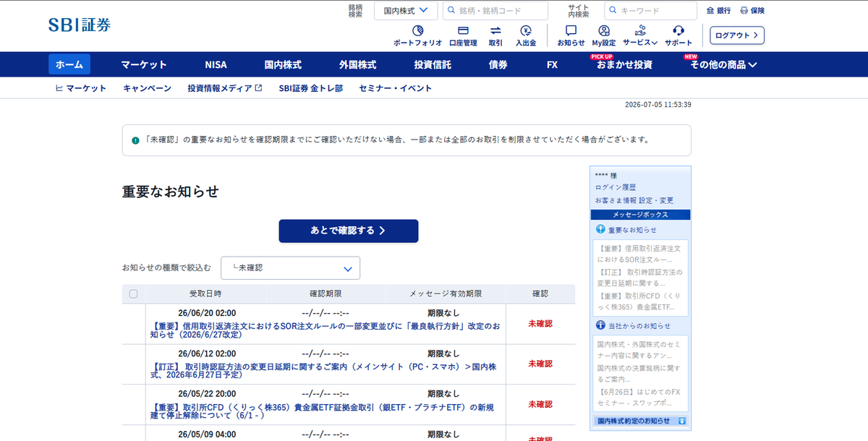Go to 国内株式 main menu
This screenshot has height=441, width=868.
(283, 64)
